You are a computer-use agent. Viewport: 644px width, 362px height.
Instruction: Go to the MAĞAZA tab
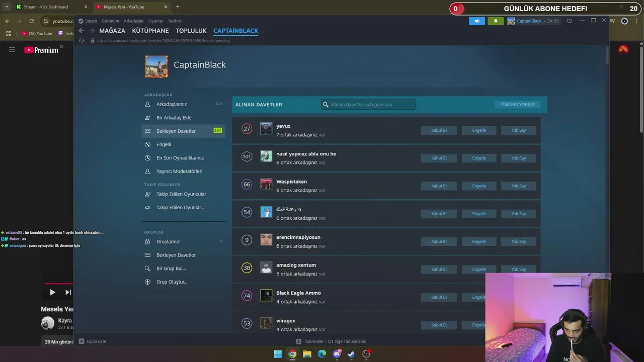pyautogui.click(x=112, y=31)
